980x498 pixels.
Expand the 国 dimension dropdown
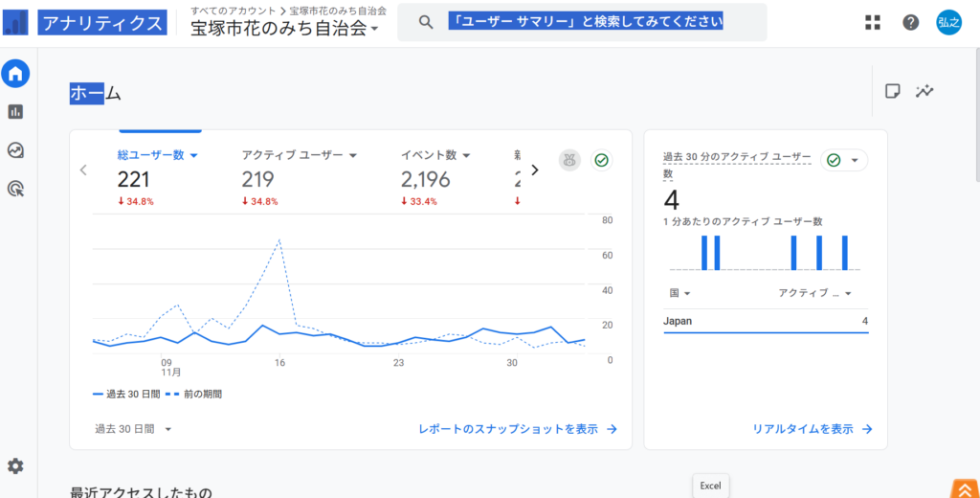click(x=679, y=293)
